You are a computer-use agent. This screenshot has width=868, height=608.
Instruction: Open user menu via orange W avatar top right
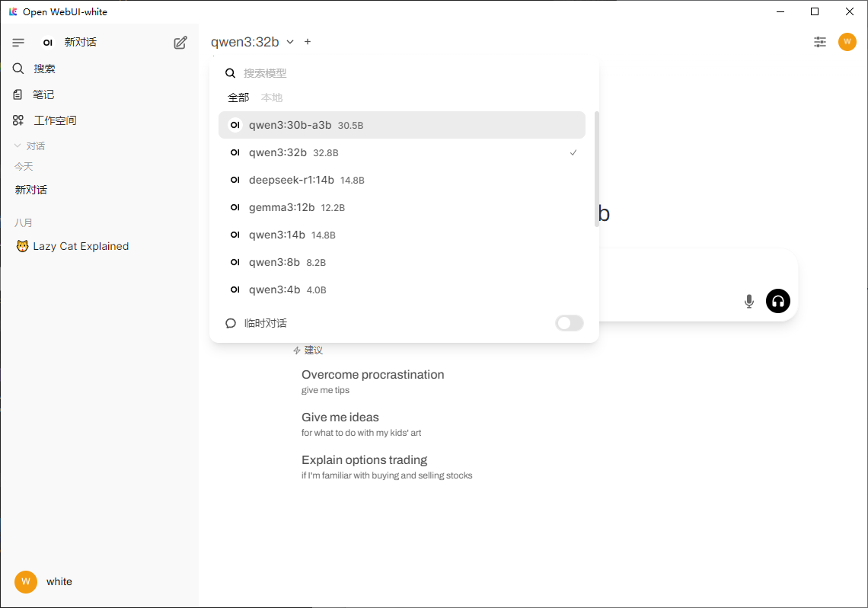point(847,42)
